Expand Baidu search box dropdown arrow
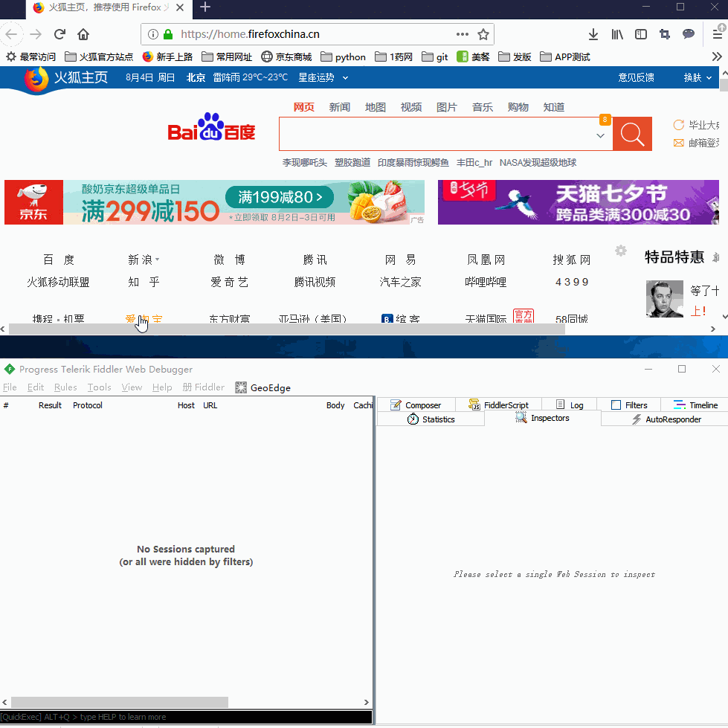 tap(600, 135)
